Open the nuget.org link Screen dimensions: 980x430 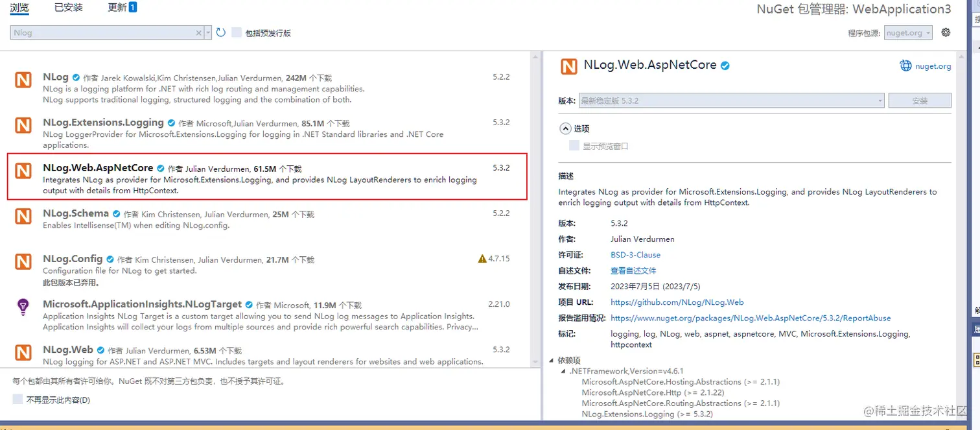tap(933, 66)
